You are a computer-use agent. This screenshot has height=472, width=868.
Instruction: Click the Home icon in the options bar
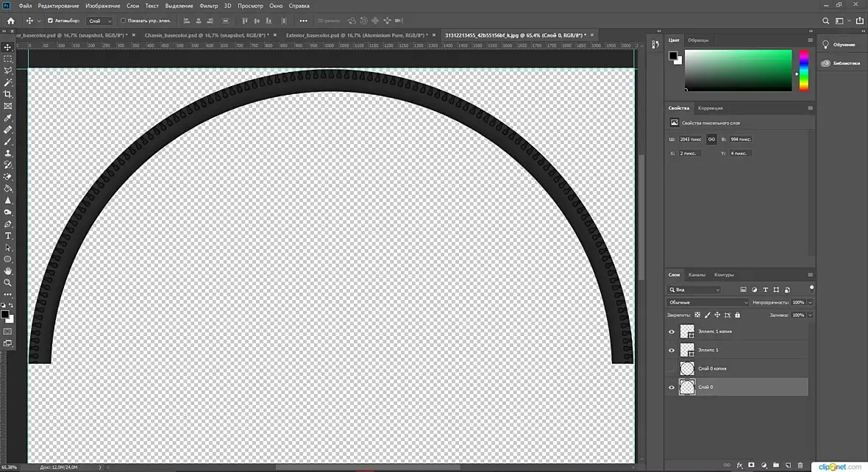tap(10, 21)
